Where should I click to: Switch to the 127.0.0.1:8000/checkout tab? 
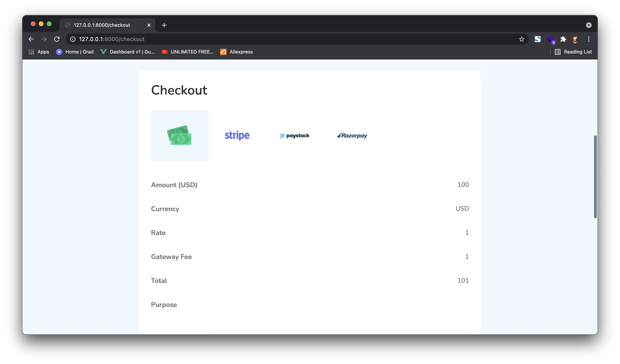point(102,25)
